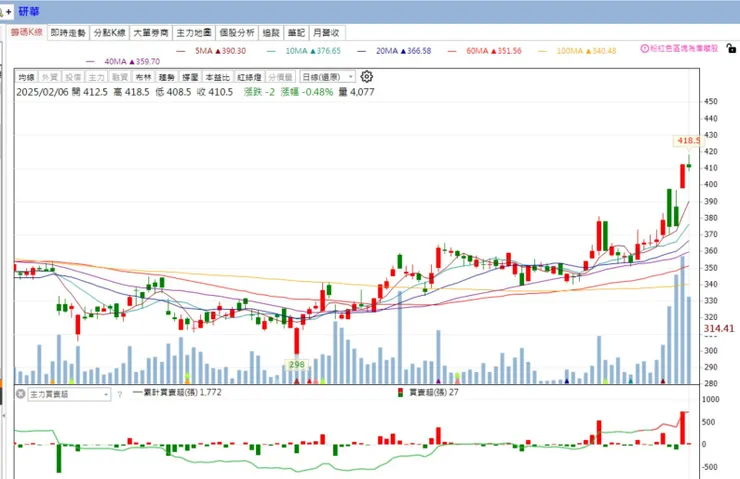Toggle the 均線 moving average overlay
Image resolution: width=740 pixels, height=479 pixels.
pyautogui.click(x=27, y=77)
